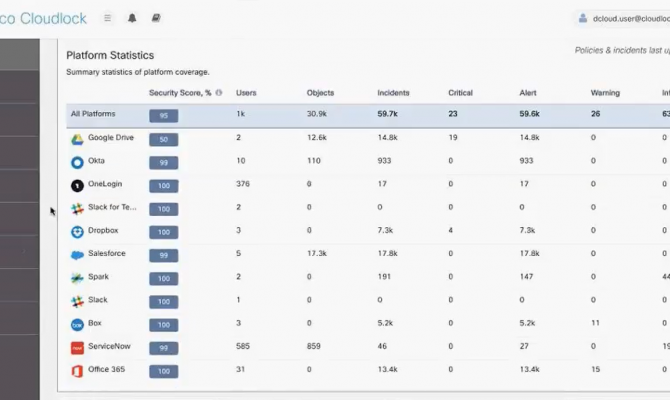Open the Salesforce platform name
This screenshot has width=670, height=400.
pyautogui.click(x=107, y=253)
